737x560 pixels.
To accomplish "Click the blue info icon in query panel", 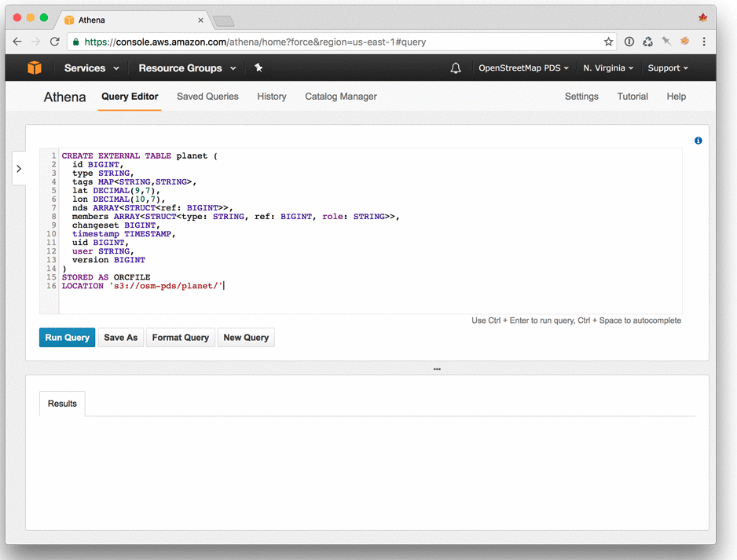I will coord(698,141).
